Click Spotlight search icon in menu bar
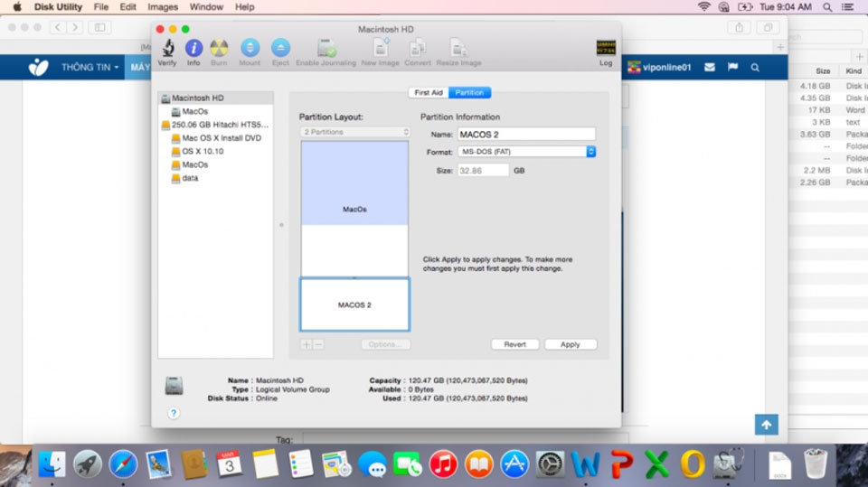868x487 pixels. (x=827, y=7)
